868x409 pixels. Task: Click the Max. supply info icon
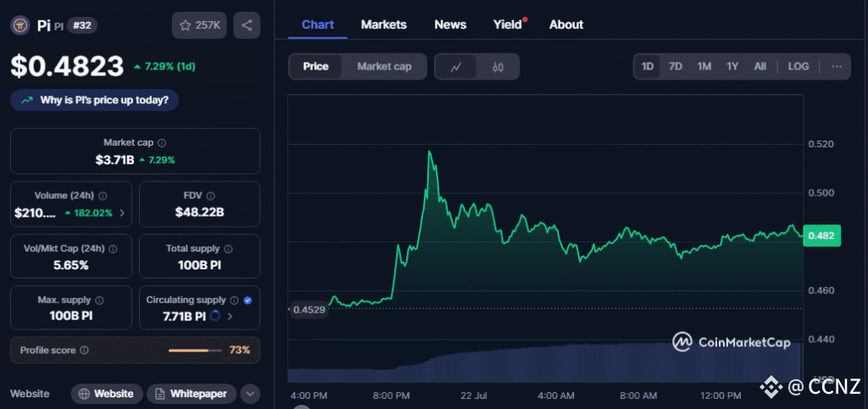click(99, 300)
